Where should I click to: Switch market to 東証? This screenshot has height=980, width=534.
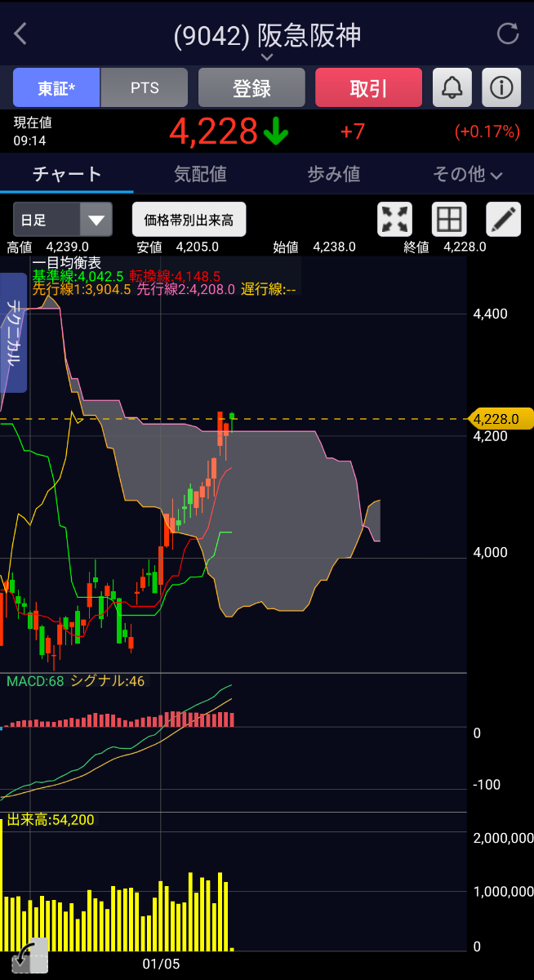click(56, 87)
